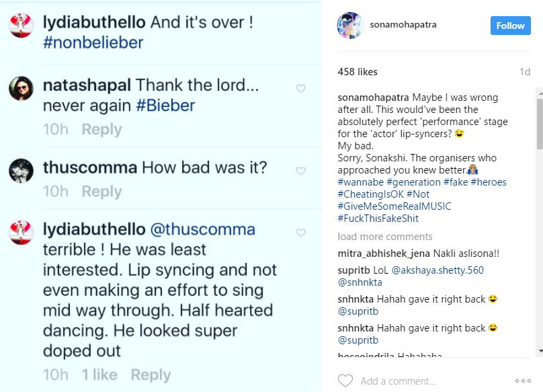Image resolution: width=543 pixels, height=392 pixels.
Task: Open the #nonbelieber hashtag
Action: 93,43
